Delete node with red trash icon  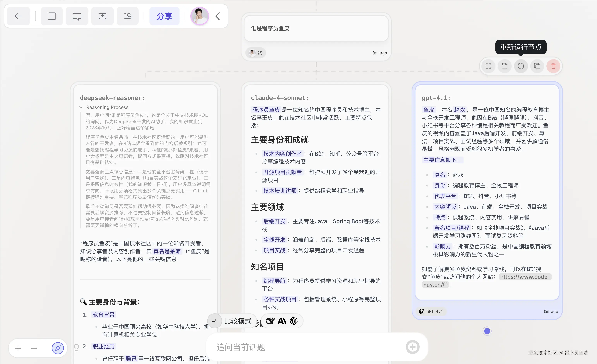(553, 66)
